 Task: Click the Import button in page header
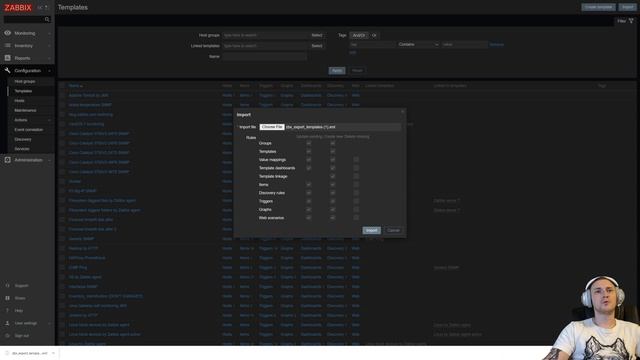coord(627,7)
